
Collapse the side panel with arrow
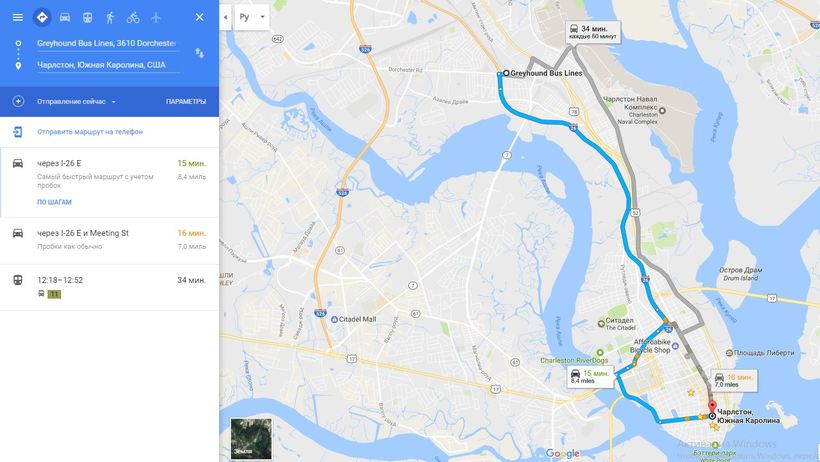pos(225,17)
